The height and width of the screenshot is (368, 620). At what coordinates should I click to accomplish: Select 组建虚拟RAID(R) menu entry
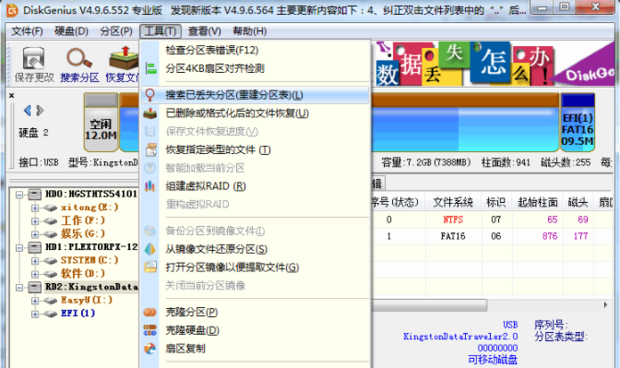(255, 186)
